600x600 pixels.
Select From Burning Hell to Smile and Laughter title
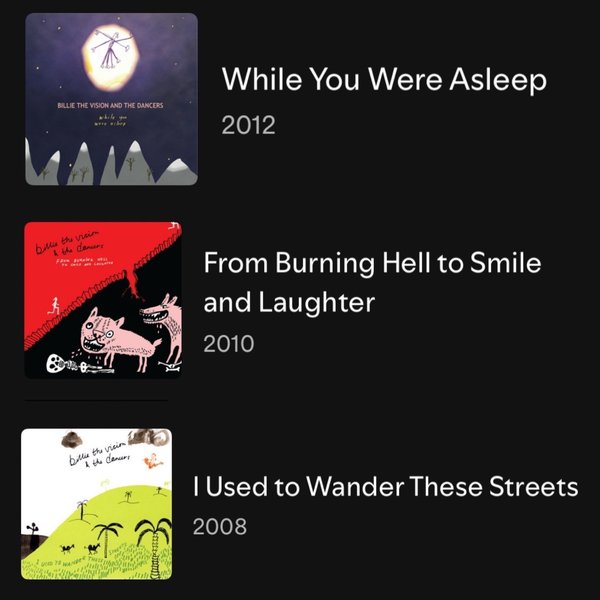coord(372,282)
